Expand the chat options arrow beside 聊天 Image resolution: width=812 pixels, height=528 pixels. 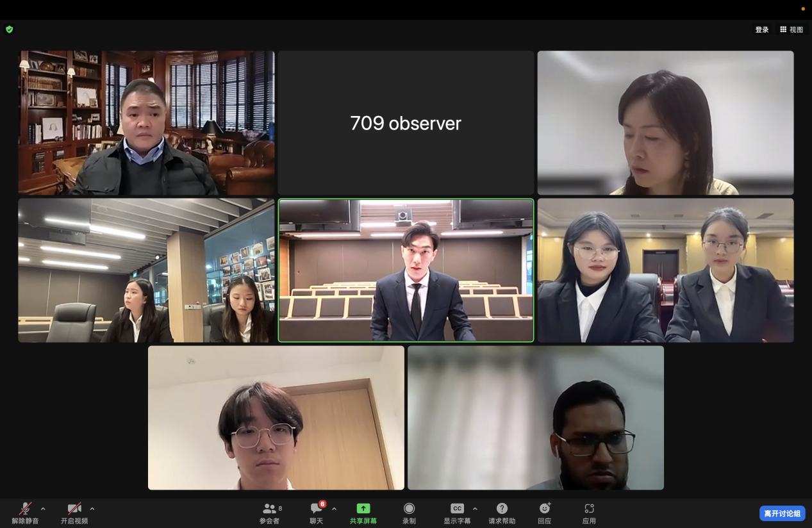(334, 509)
